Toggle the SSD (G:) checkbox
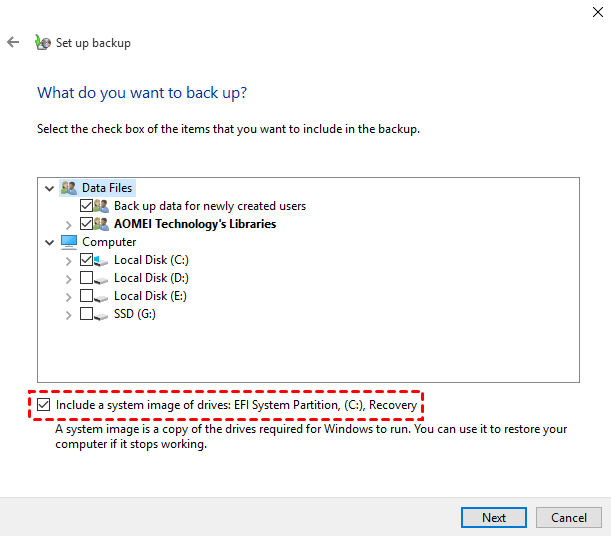 pos(86,314)
